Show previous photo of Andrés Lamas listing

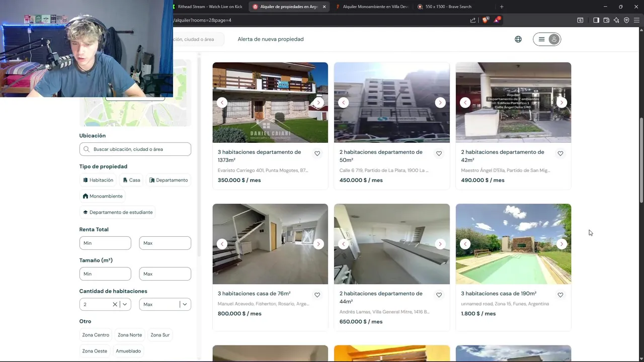[344, 244]
